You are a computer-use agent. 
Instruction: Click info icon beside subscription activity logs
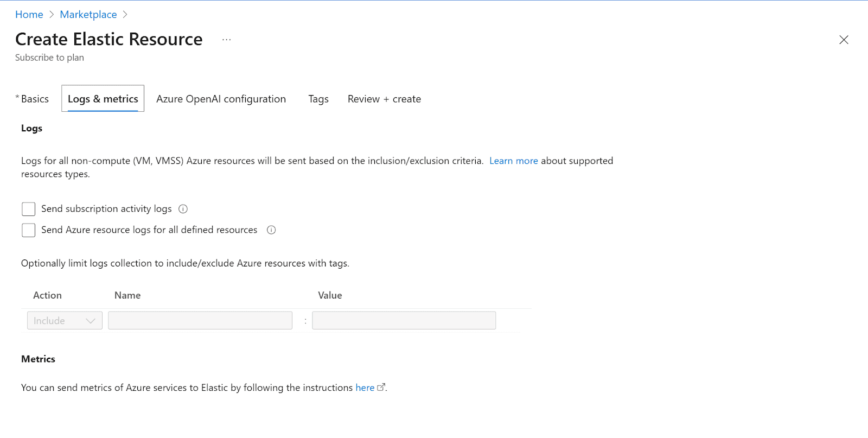coord(183,209)
